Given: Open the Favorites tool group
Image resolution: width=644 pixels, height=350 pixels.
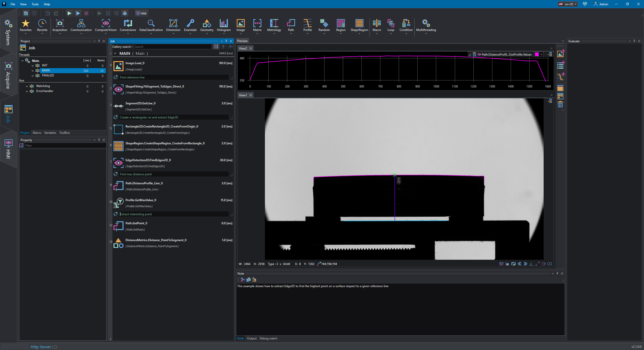Looking at the screenshot, I should [26, 26].
